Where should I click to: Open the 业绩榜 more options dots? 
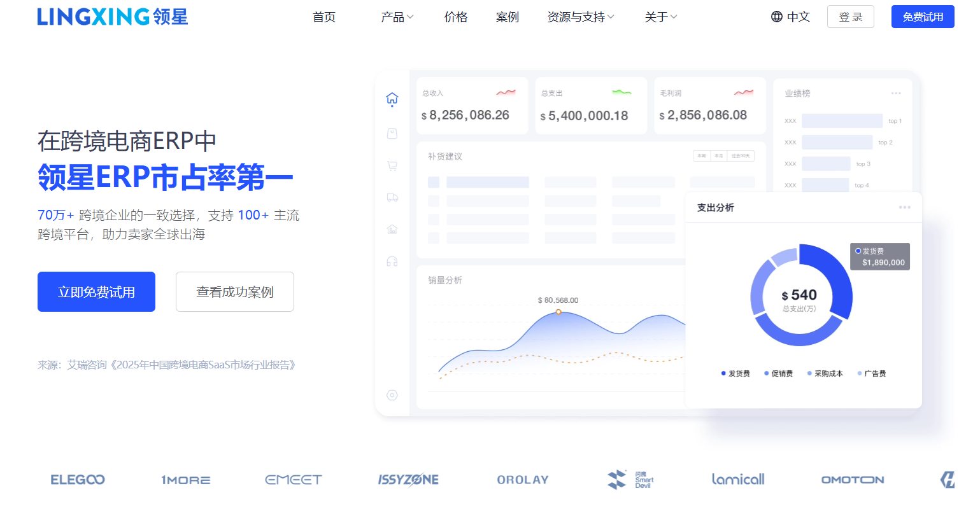[896, 94]
